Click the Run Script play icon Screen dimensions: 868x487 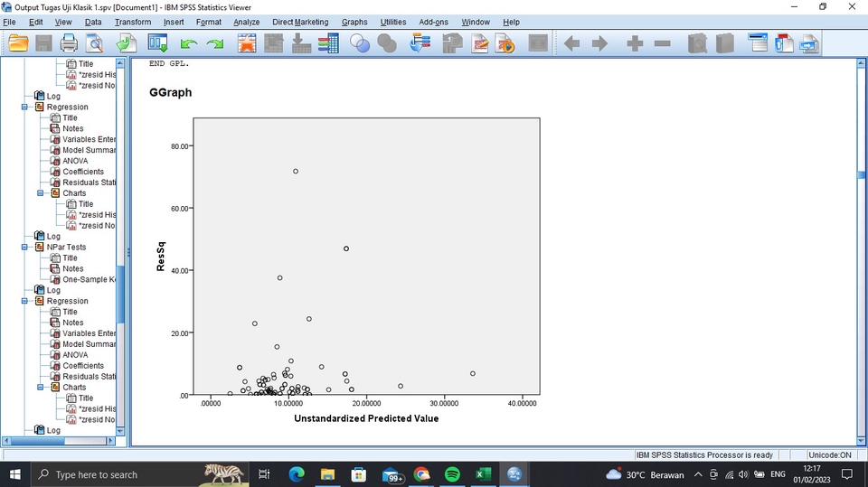click(x=505, y=43)
